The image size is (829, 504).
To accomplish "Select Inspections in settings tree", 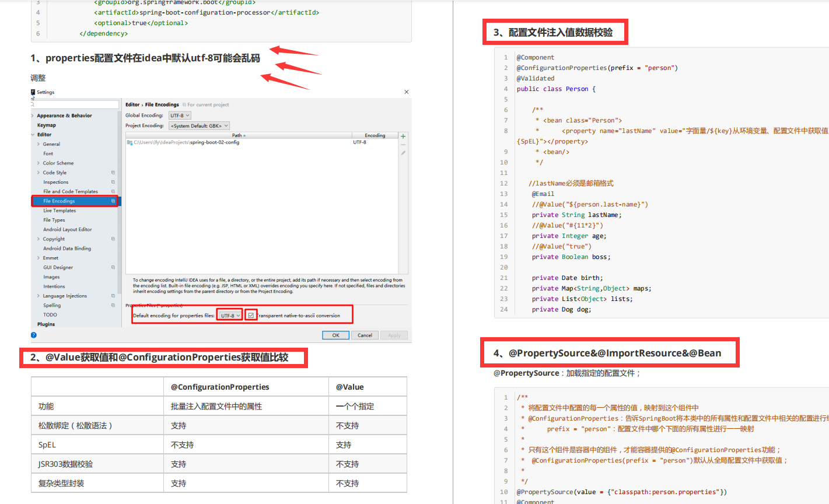I will [55, 182].
